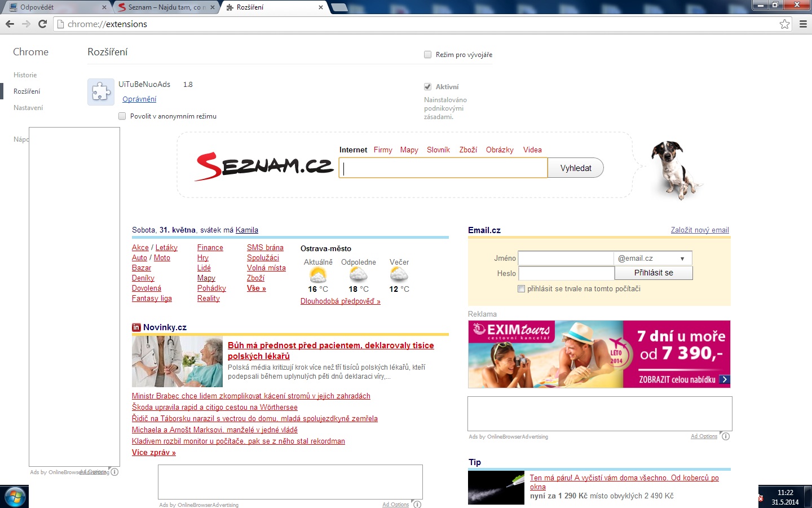This screenshot has height=508, width=812.
Task: Open the Vše » services link
Action: (x=256, y=288)
